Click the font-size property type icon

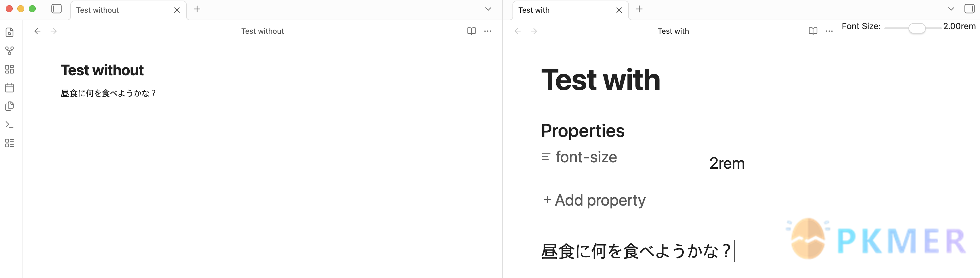click(x=546, y=157)
